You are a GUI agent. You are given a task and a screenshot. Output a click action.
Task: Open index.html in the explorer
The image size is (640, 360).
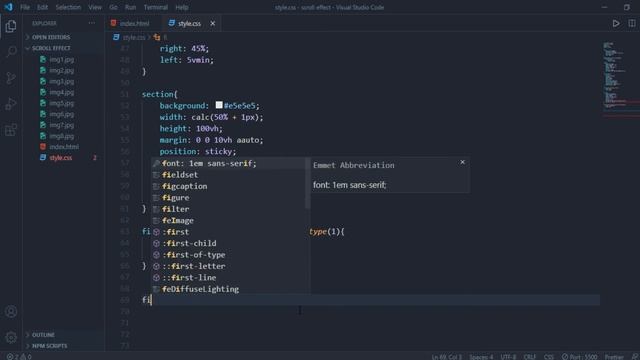[x=64, y=147]
